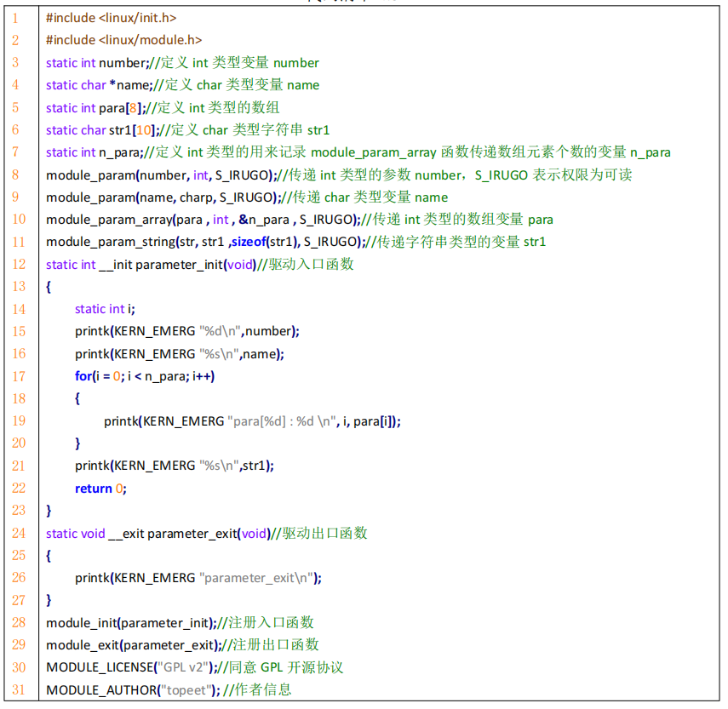Click '__exit parameter_exit(void)' function header
Image resolution: width=728 pixels, height=709 pixels.
click(x=189, y=534)
